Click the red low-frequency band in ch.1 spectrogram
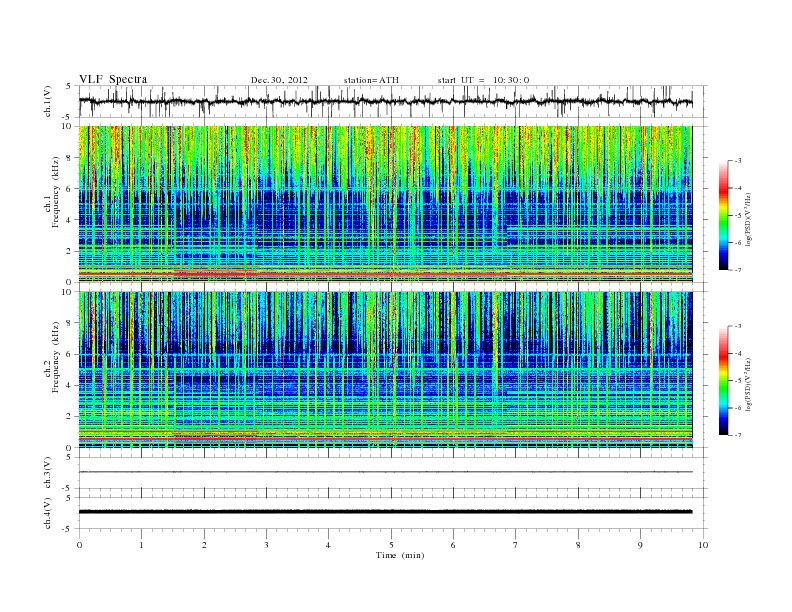 (x=385, y=273)
